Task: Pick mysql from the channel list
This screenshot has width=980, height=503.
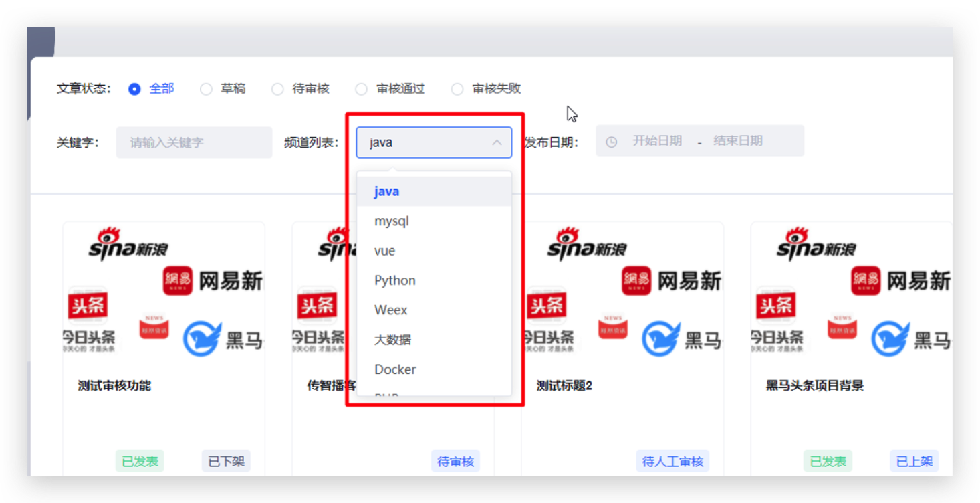Action: tap(434, 221)
